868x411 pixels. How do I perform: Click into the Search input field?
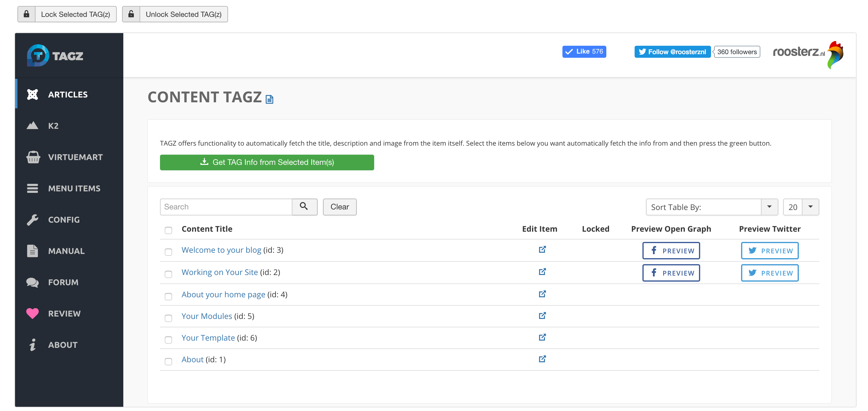(x=226, y=207)
